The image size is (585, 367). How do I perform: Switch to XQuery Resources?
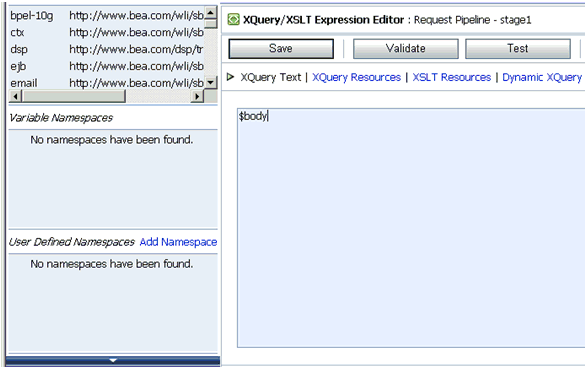(x=356, y=77)
